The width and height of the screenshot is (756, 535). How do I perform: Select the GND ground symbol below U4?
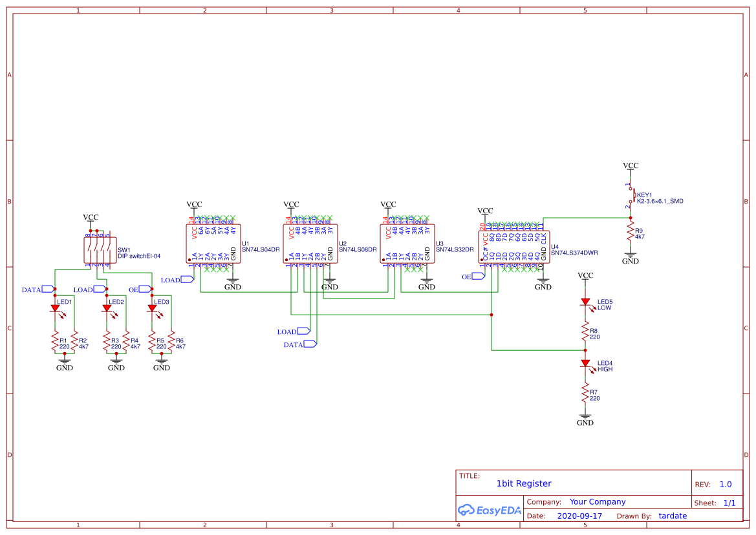coord(543,282)
